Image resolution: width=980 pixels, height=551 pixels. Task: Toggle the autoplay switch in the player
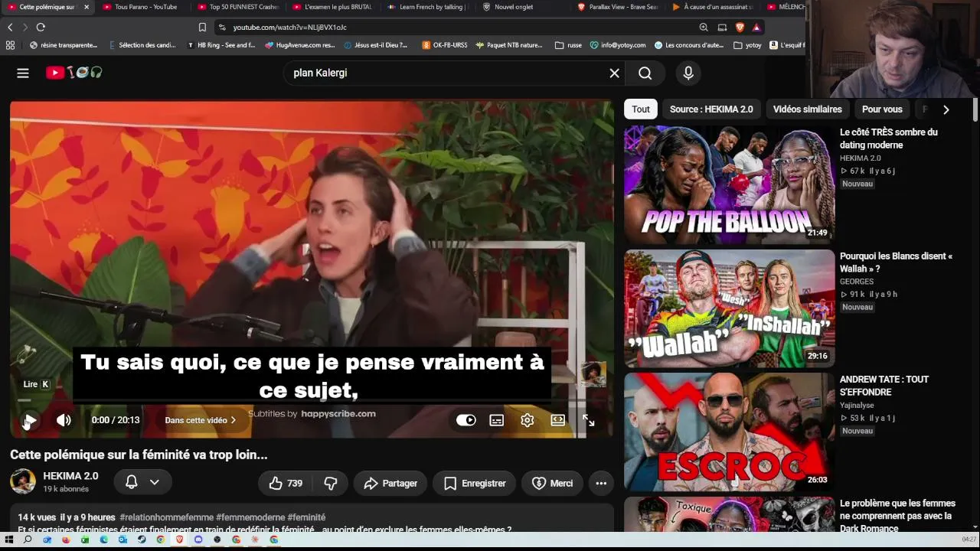[x=465, y=420]
